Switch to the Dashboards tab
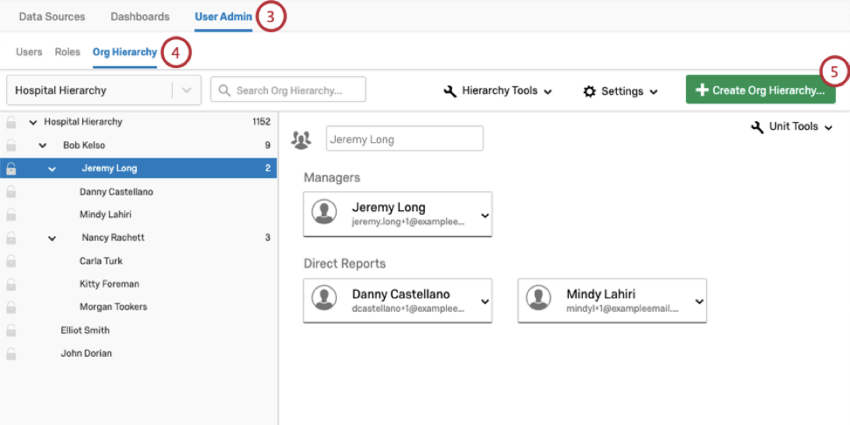The image size is (850, 425). click(x=140, y=17)
